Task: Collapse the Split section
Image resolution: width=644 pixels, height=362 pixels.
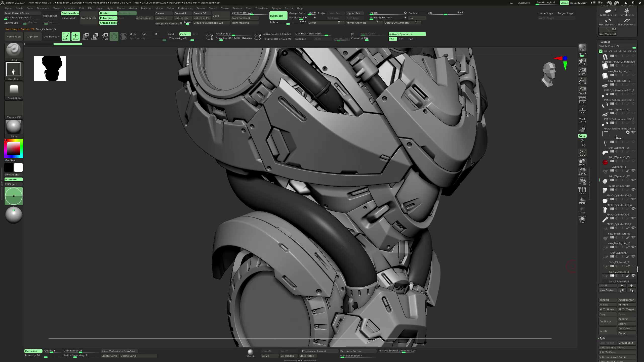Action: [x=602, y=338]
